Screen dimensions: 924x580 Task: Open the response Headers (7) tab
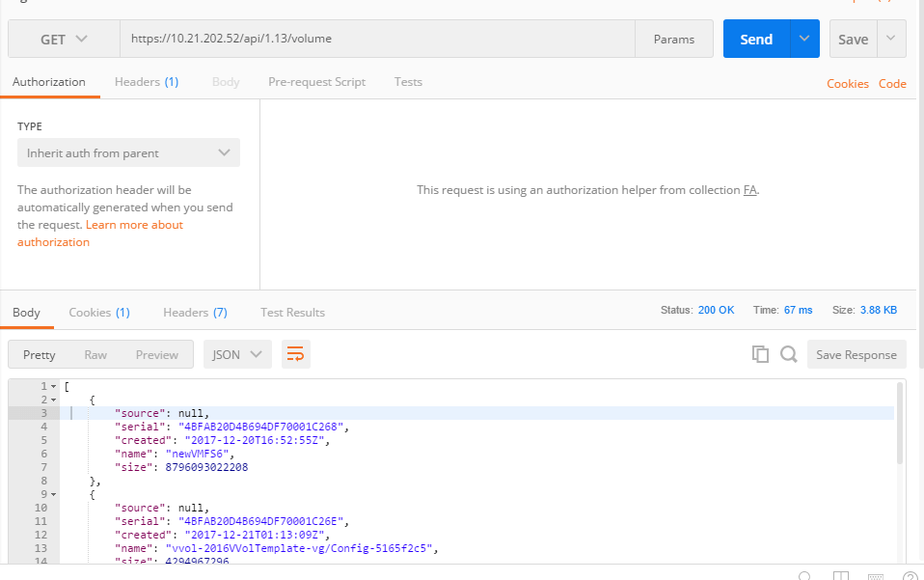click(195, 313)
